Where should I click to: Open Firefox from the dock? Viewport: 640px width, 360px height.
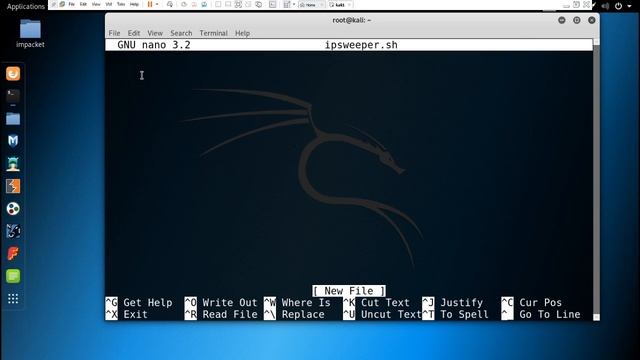(x=13, y=74)
